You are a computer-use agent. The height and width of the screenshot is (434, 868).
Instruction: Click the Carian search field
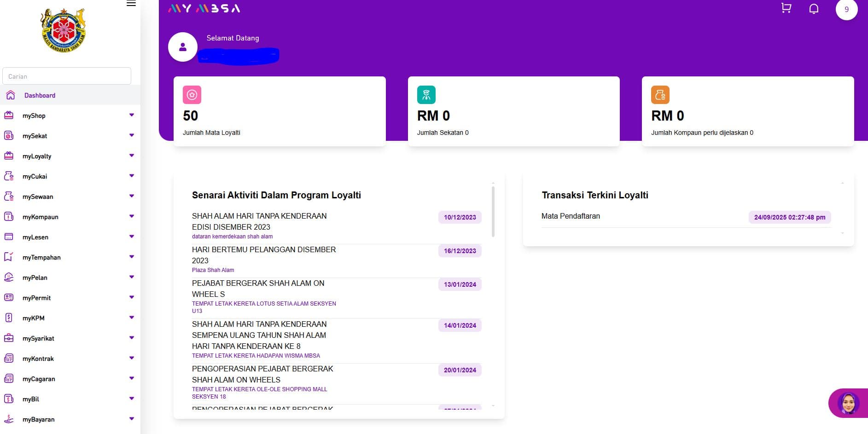66,76
